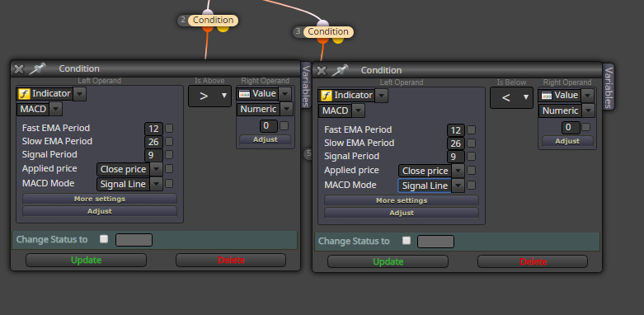Click Delete button in left Condition panel
644x315 pixels.
click(231, 261)
